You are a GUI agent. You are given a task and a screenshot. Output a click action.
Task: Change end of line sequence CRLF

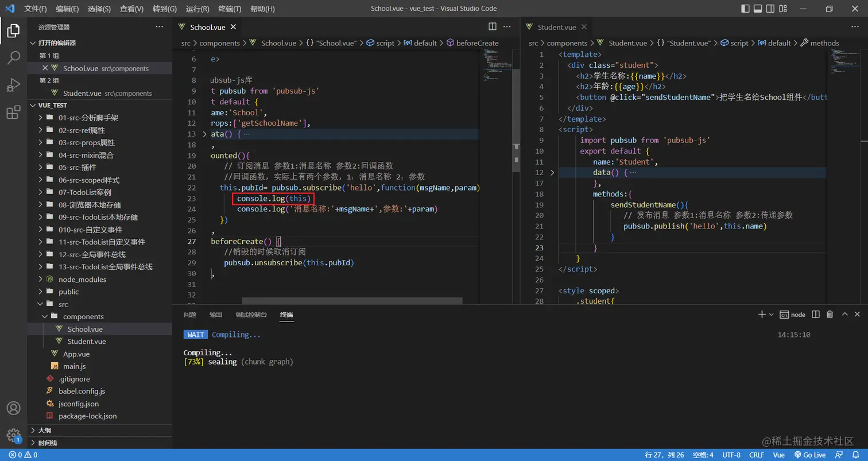point(757,455)
